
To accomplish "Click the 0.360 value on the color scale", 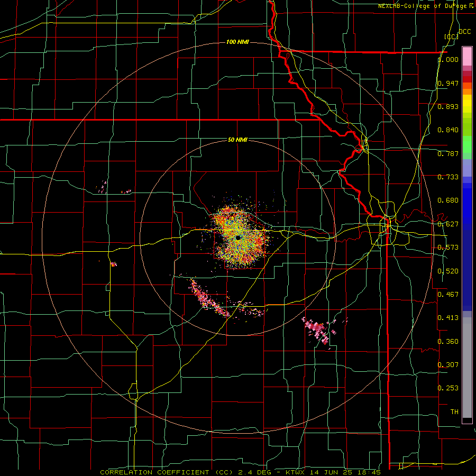I will click(x=448, y=342).
